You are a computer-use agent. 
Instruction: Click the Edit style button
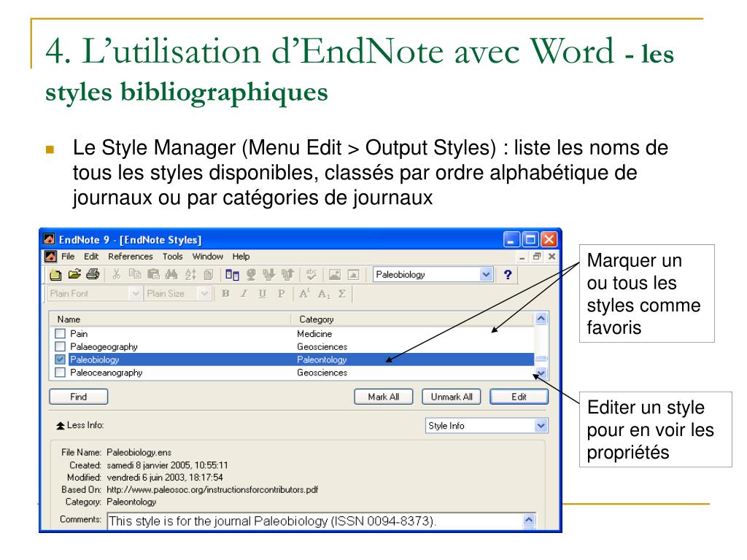click(519, 397)
